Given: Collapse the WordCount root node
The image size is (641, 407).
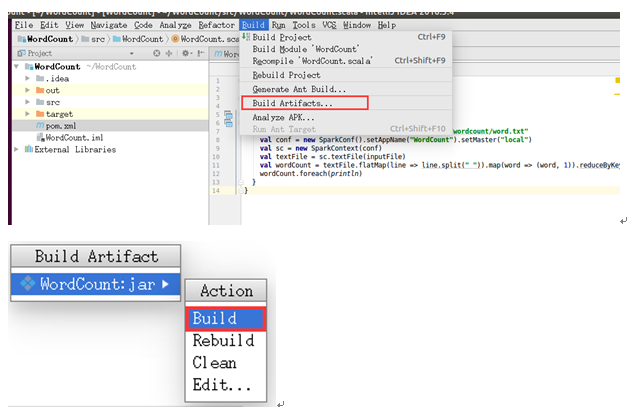Looking at the screenshot, I should [x=16, y=67].
